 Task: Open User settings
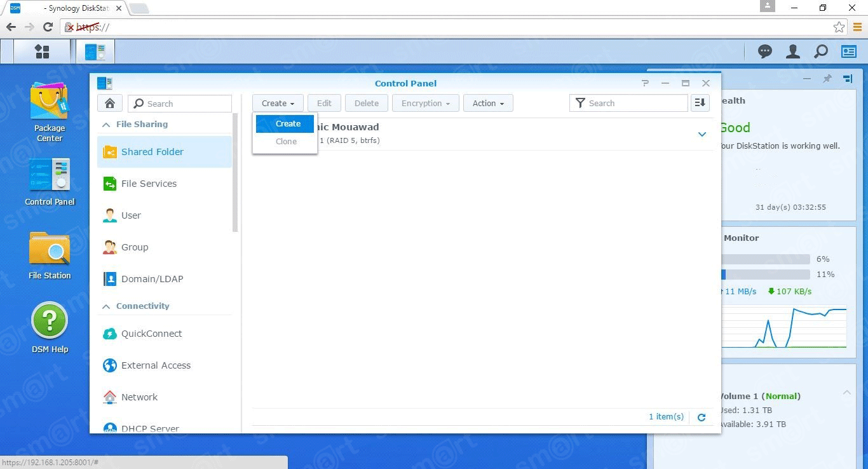point(165,215)
